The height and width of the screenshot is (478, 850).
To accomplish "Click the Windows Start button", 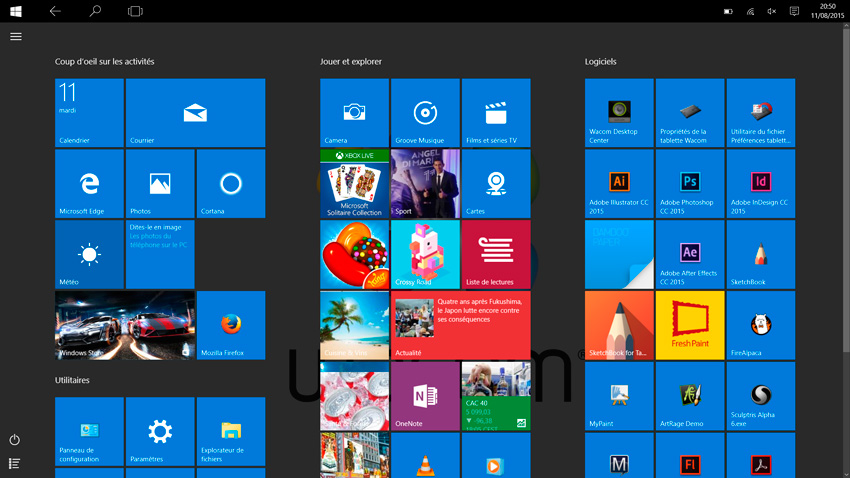I will tap(16, 11).
